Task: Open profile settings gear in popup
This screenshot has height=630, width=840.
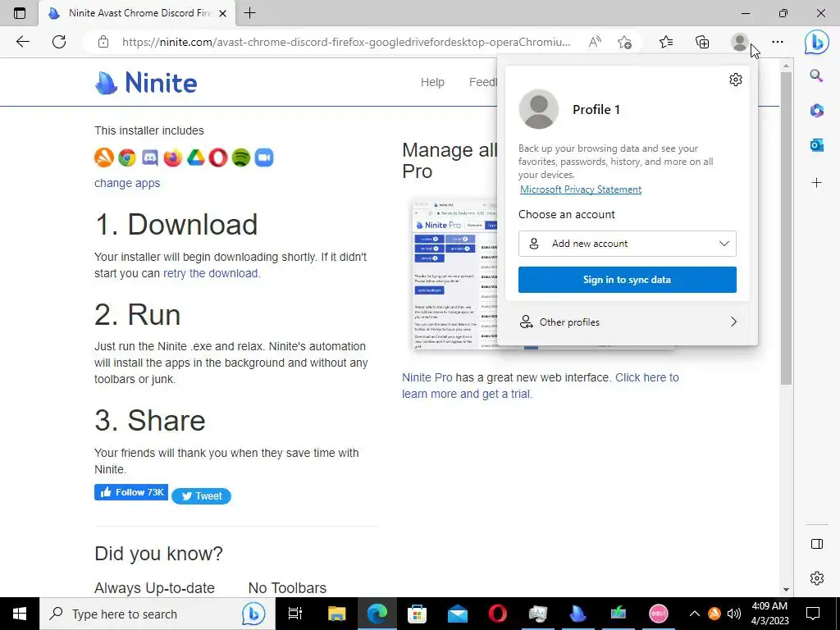Action: tap(736, 80)
